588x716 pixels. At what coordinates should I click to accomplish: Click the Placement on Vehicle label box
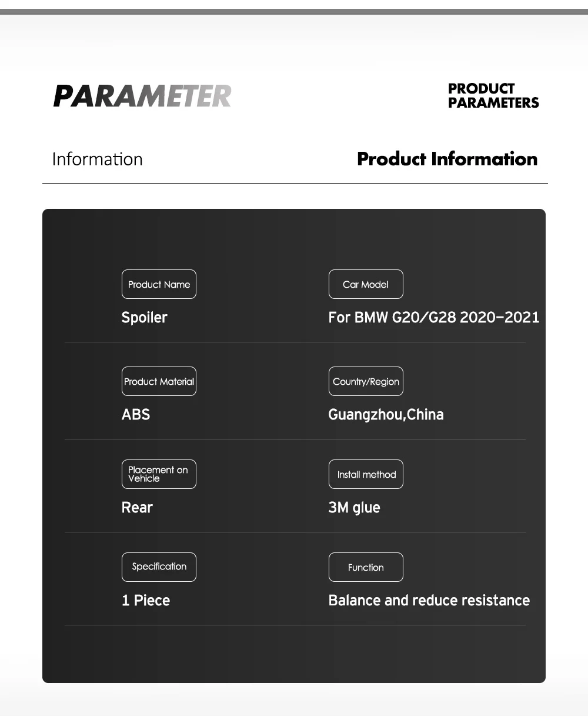pyautogui.click(x=159, y=474)
